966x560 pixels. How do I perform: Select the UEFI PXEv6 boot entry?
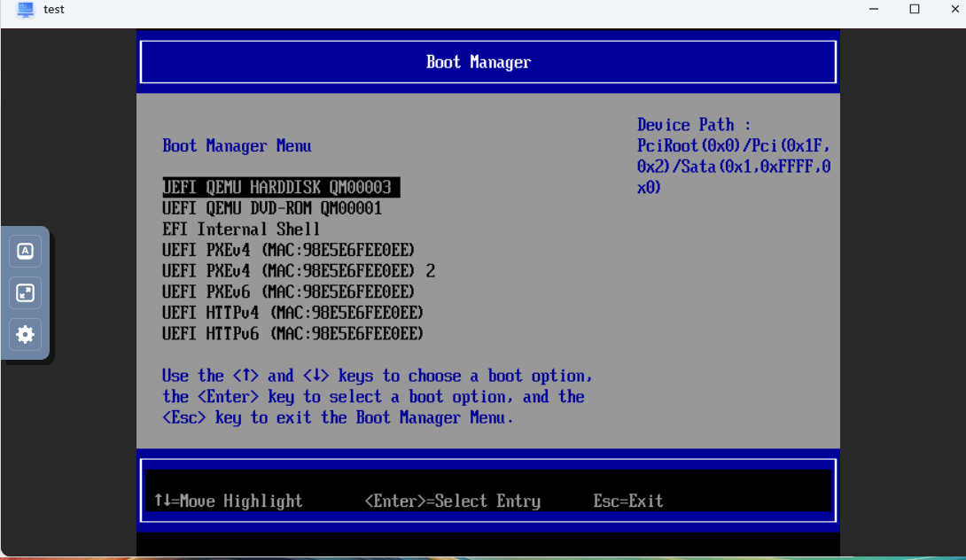click(288, 292)
